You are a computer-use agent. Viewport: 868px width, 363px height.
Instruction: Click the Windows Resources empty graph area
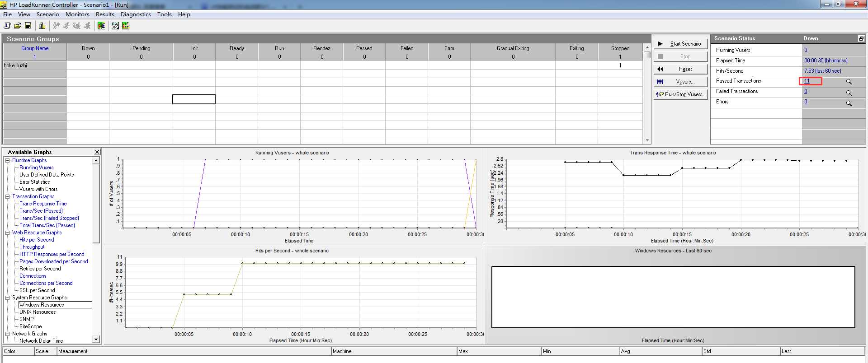(673, 297)
